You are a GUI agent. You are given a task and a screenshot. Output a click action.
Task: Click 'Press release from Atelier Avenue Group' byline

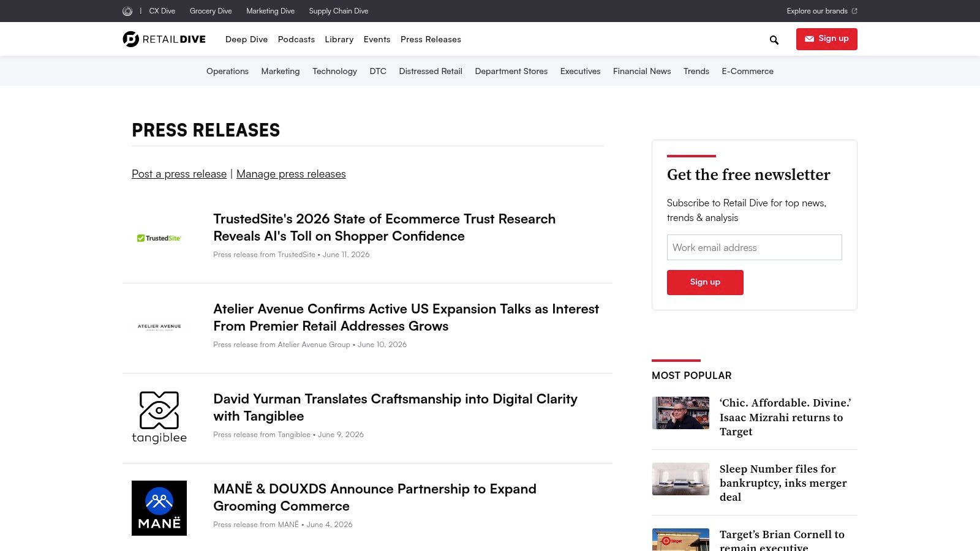[282, 345]
